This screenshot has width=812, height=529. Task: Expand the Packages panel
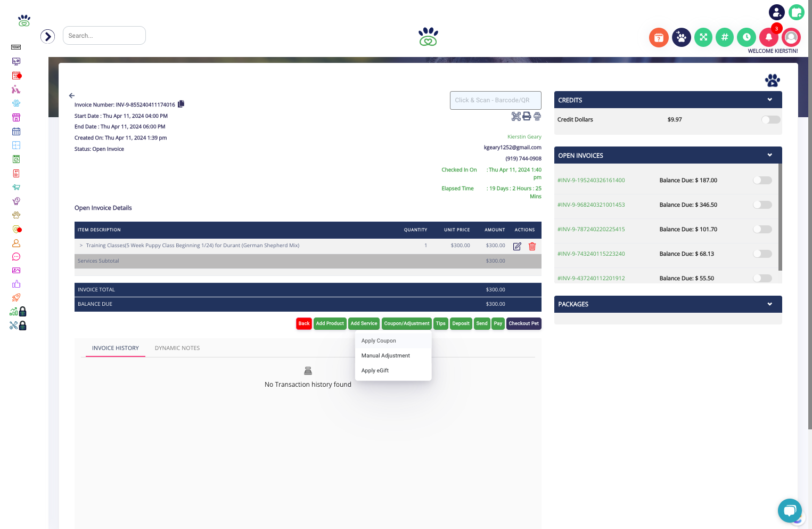click(770, 304)
